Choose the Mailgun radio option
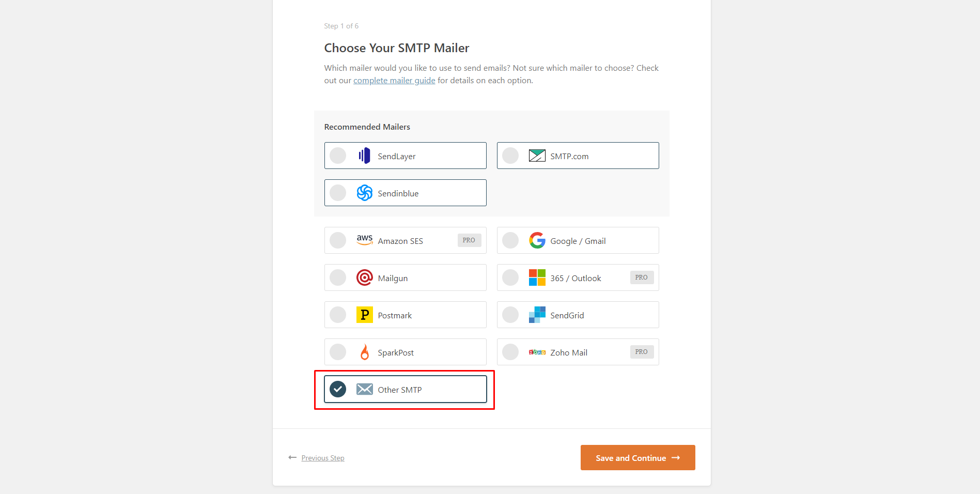 pos(338,277)
